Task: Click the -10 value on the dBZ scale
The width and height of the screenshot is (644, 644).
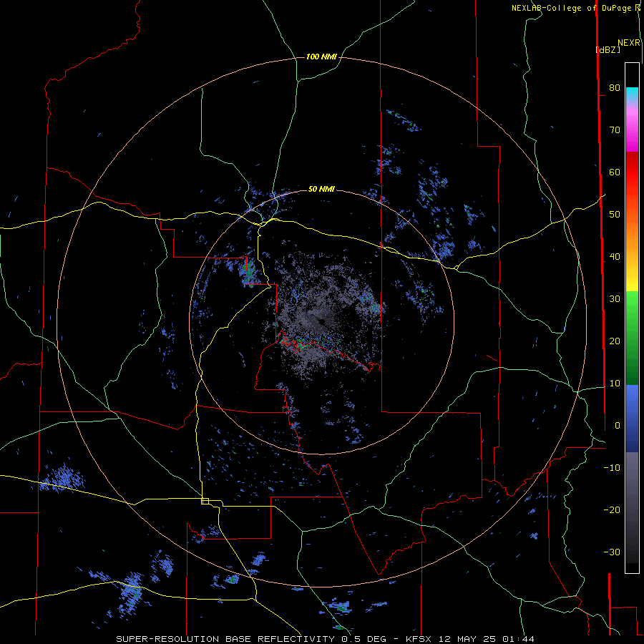Action: click(612, 468)
